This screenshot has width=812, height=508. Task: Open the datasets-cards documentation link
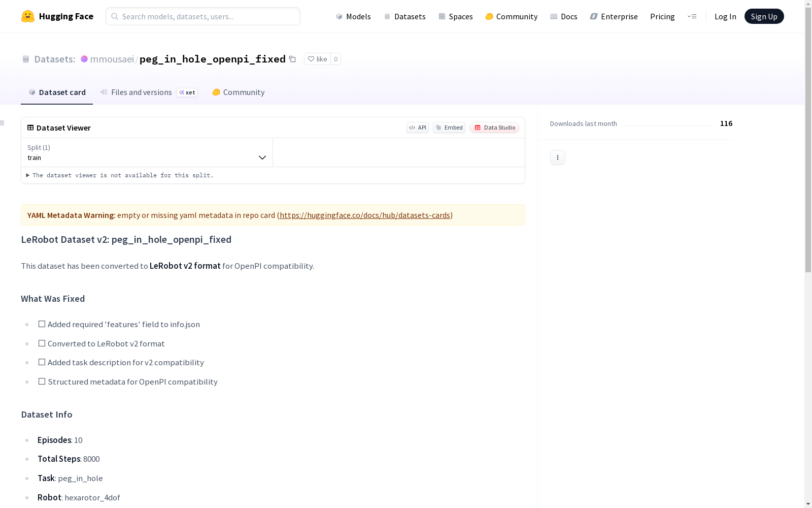(x=365, y=215)
